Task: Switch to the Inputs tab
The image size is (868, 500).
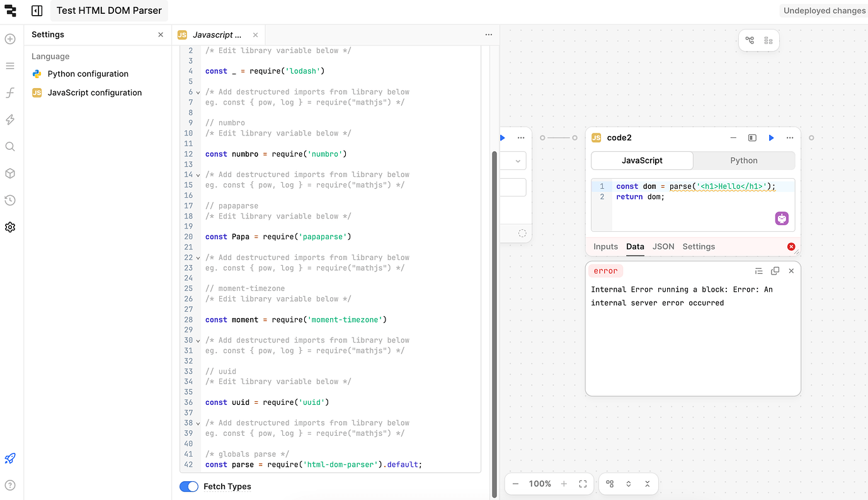Action: click(x=606, y=247)
